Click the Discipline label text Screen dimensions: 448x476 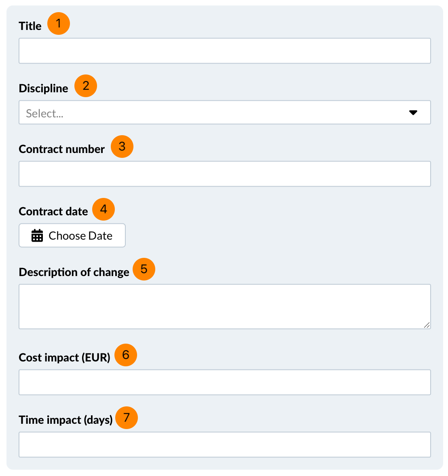pyautogui.click(x=44, y=89)
